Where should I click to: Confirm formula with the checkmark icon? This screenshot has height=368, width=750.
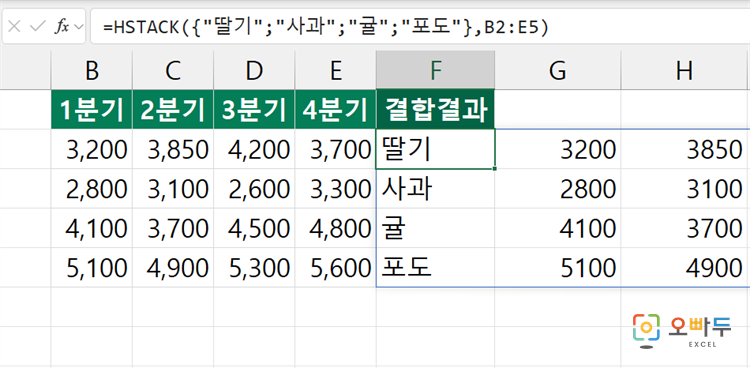37,27
